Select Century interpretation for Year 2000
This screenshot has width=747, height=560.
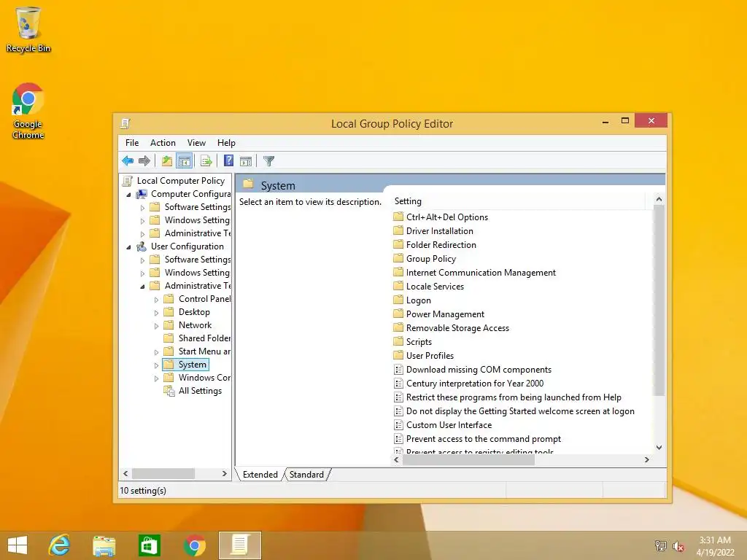[469, 384]
